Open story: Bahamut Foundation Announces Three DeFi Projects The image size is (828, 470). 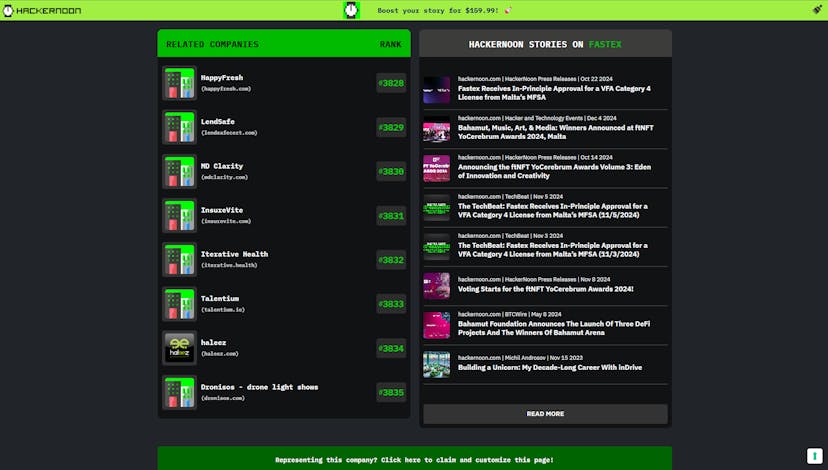554,328
